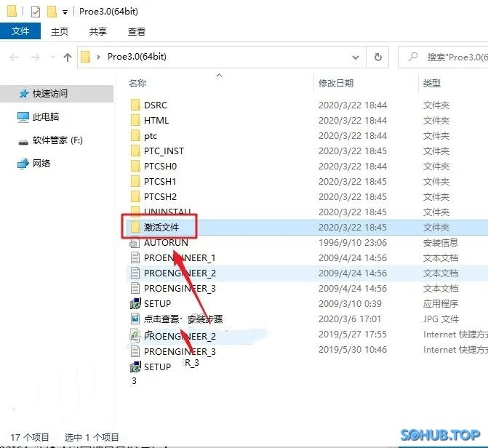Screen dimensions: 488x448
Task: Switch to the 主页 tab
Action: 60,31
